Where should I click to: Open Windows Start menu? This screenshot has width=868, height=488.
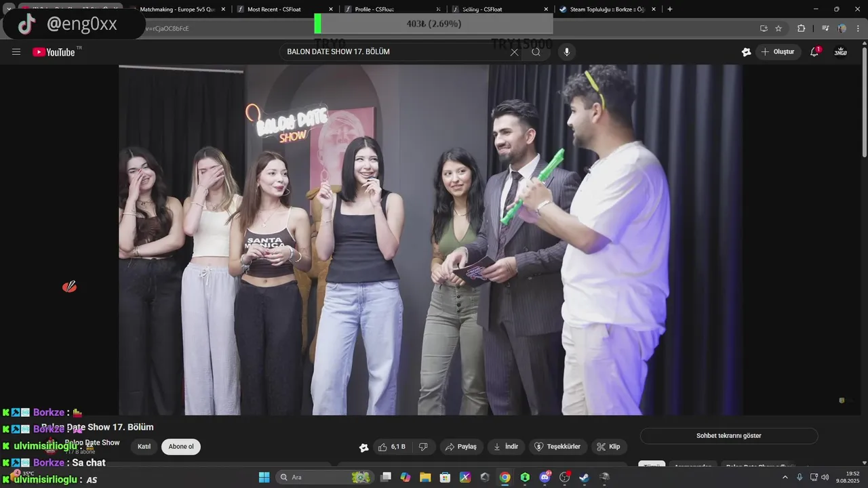click(x=264, y=477)
